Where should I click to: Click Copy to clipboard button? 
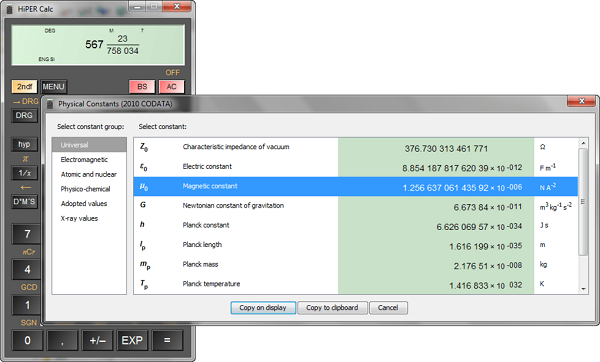tap(332, 308)
